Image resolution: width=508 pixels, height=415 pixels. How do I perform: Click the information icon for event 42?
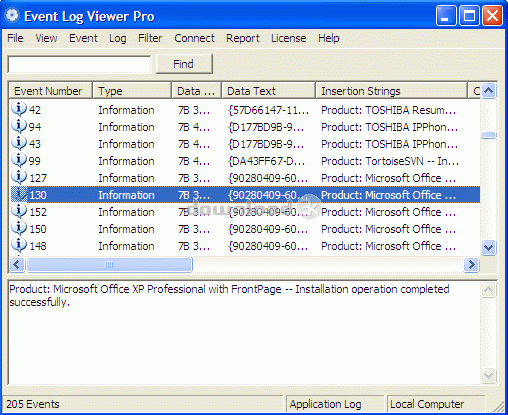point(19,109)
